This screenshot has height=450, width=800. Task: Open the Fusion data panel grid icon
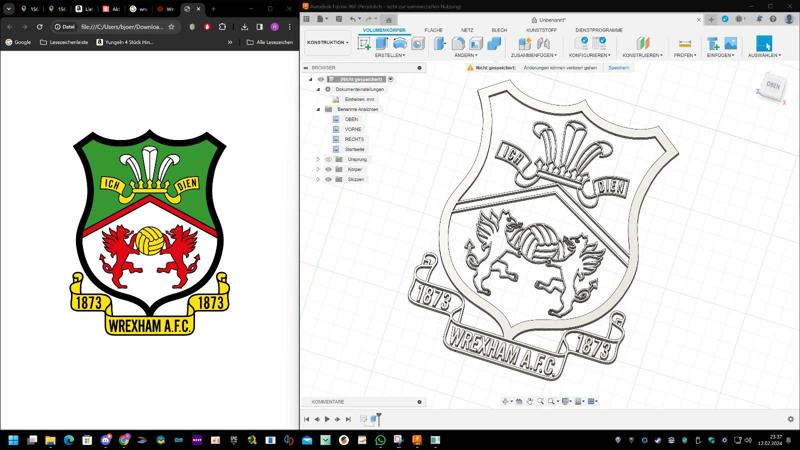coord(306,19)
